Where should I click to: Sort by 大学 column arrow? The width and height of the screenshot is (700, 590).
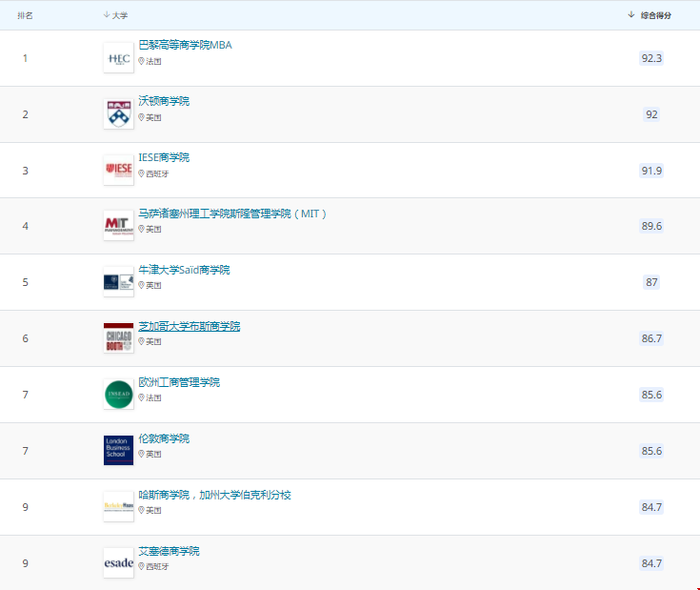107,15
